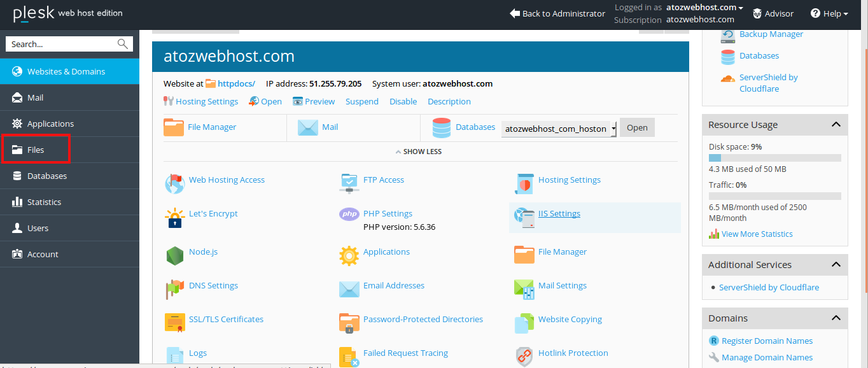Click Back to Administrator
868x368 pixels.
pos(557,13)
